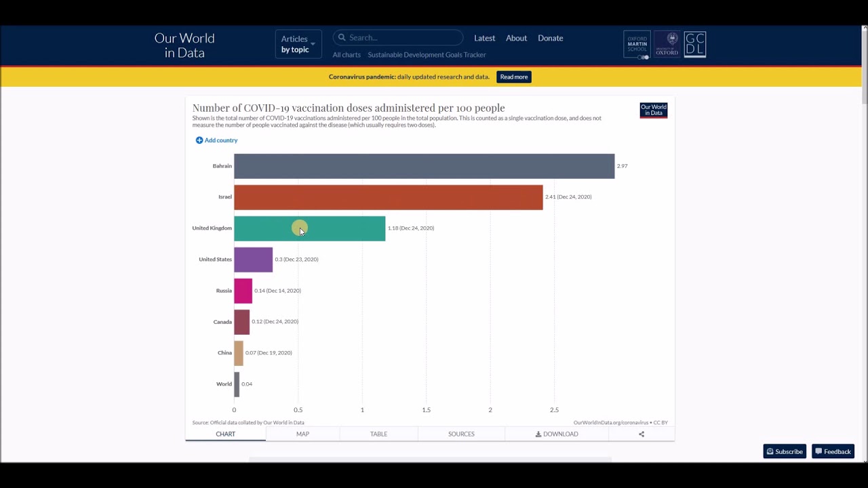
Task: Open the Feedback button
Action: point(833,451)
